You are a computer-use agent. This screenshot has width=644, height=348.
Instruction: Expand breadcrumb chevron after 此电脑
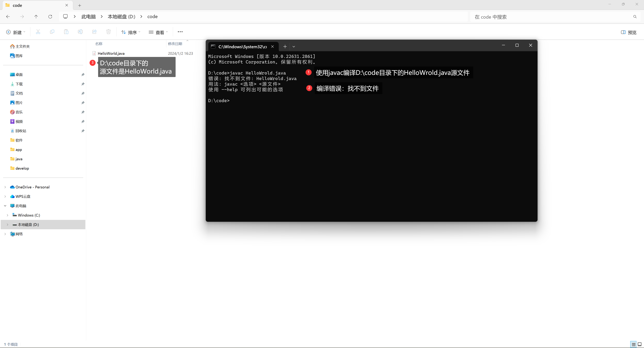[102, 16]
